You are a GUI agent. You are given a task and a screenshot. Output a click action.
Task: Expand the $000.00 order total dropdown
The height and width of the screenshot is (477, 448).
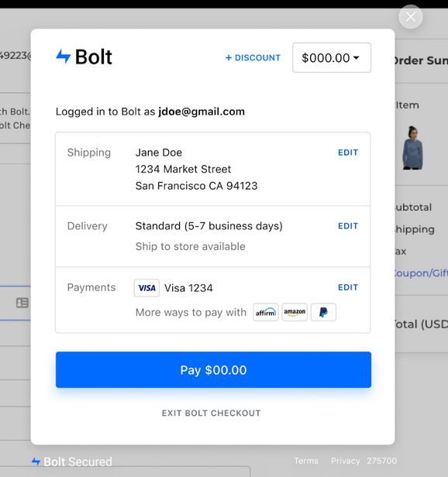click(332, 58)
